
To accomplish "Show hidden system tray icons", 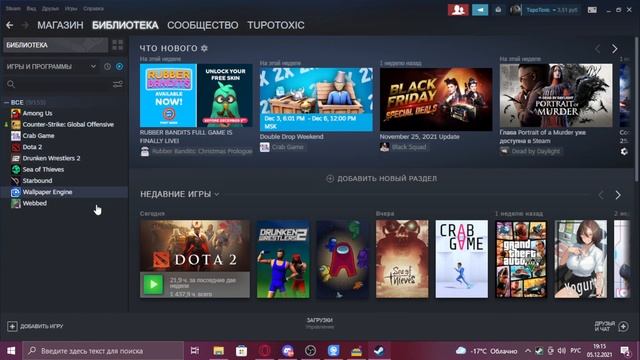I will (x=528, y=351).
